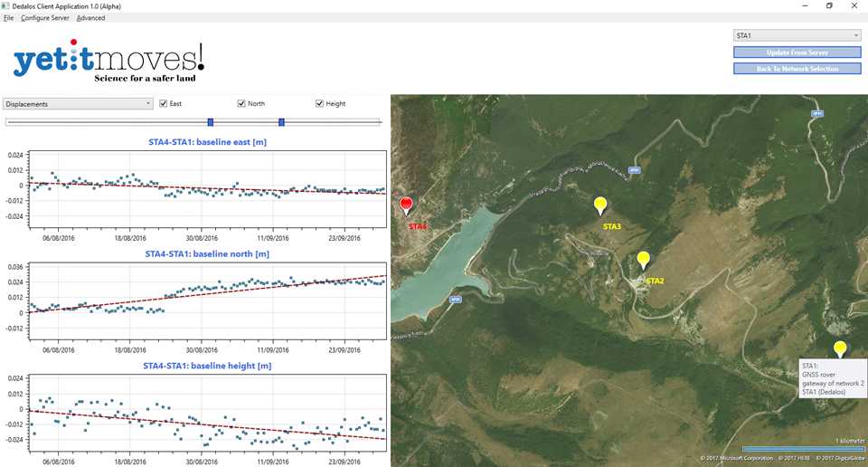Open the Advanced menu
868x467 pixels.
pos(90,18)
